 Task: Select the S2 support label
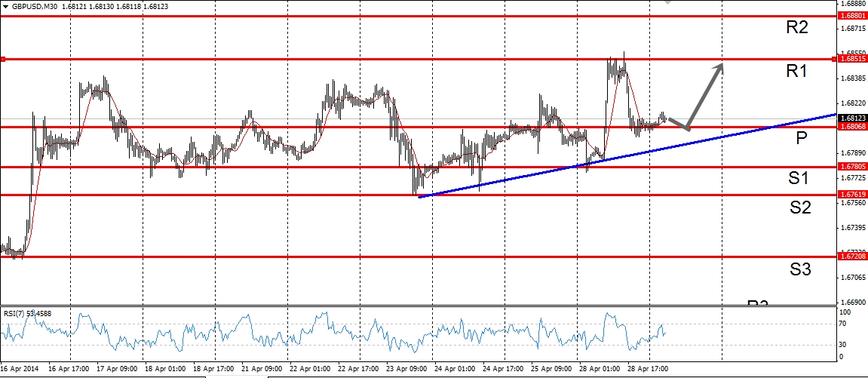pyautogui.click(x=800, y=207)
